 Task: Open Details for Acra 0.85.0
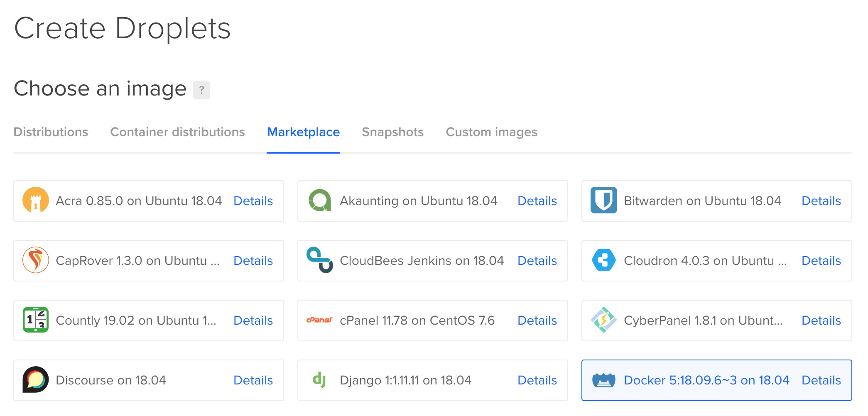(253, 201)
